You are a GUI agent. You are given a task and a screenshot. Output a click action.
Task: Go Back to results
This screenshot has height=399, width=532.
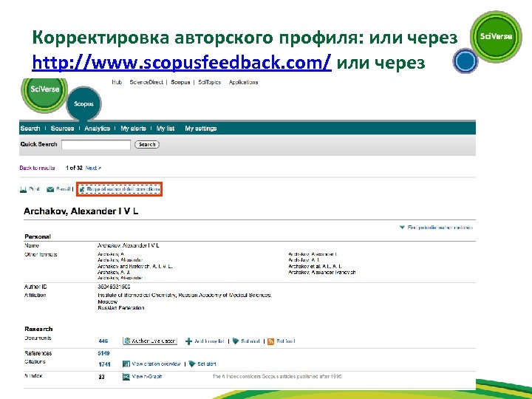tap(38, 168)
